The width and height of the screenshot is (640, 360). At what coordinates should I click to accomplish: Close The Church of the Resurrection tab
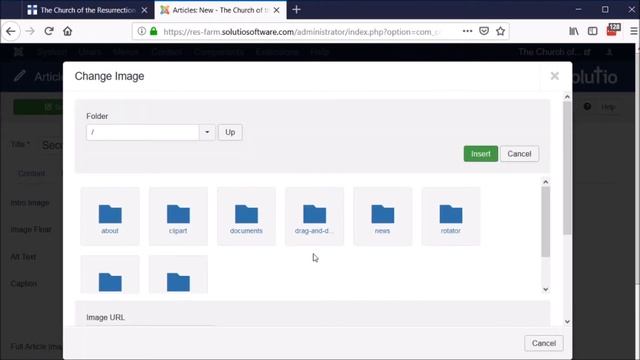tap(144, 10)
